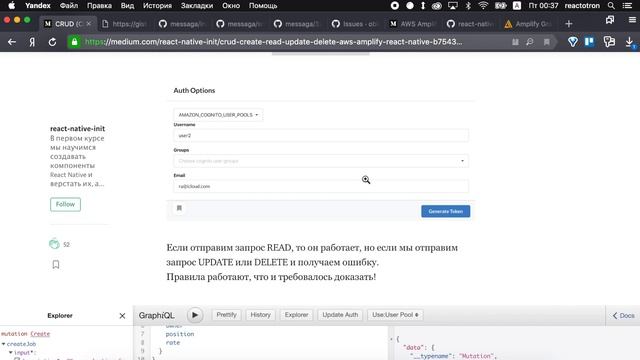Collapse the JSON result object arrow
This screenshot has width=640, height=360.
click(x=391, y=339)
